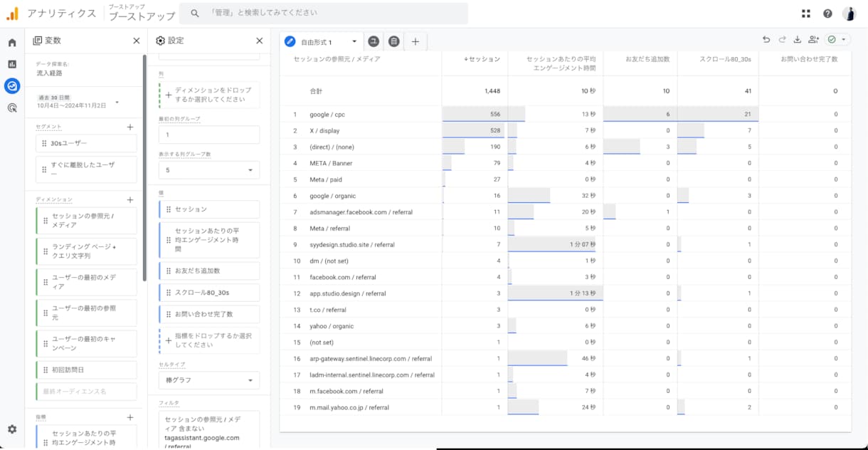The image size is (868, 450).
Task: Edit 最初の列グループ field with value 1
Action: coord(209,135)
